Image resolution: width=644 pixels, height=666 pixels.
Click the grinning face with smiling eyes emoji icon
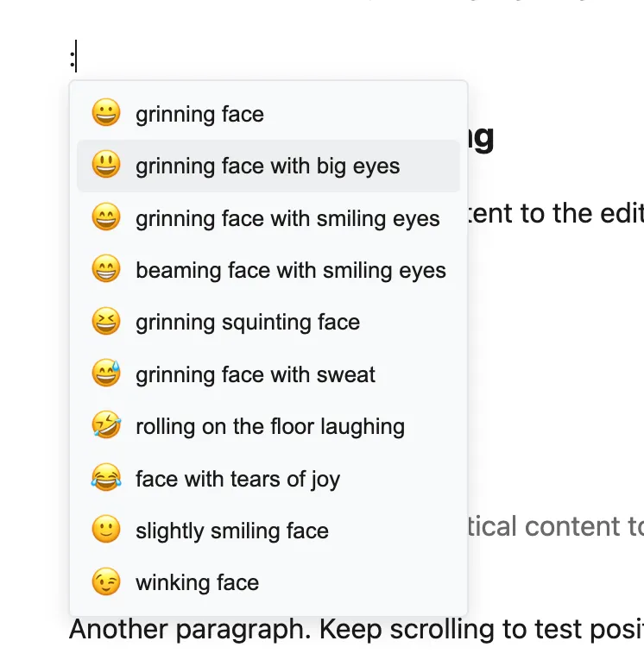(106, 217)
